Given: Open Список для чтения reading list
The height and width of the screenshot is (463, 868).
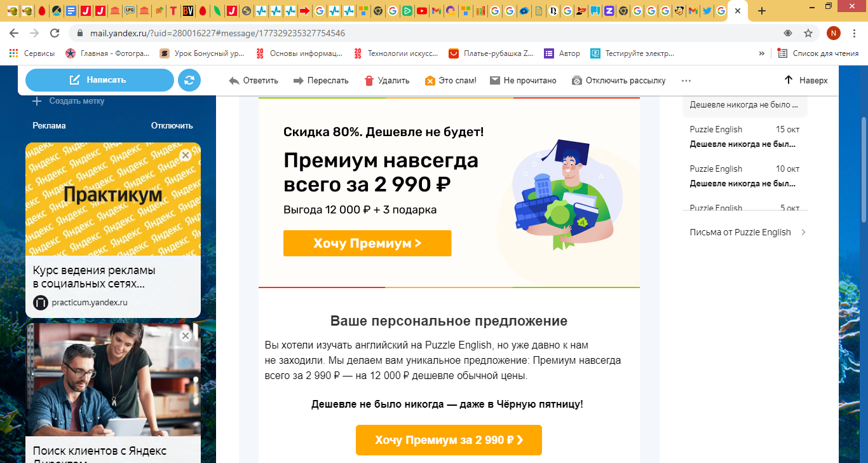Looking at the screenshot, I should 818,53.
